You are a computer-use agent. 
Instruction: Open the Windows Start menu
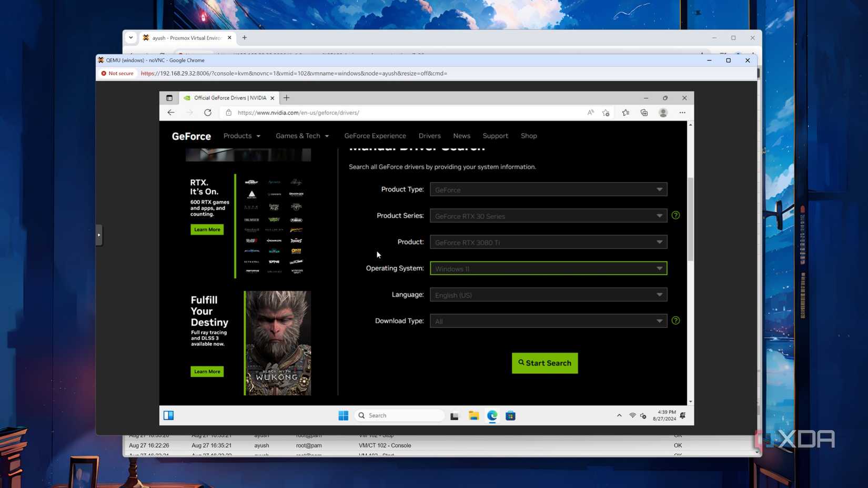point(344,415)
